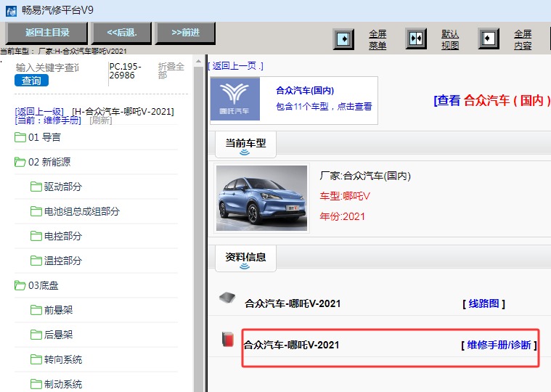The image size is (551, 392).
Task: Click the 前悬架 folder icon
Action: pos(36,310)
